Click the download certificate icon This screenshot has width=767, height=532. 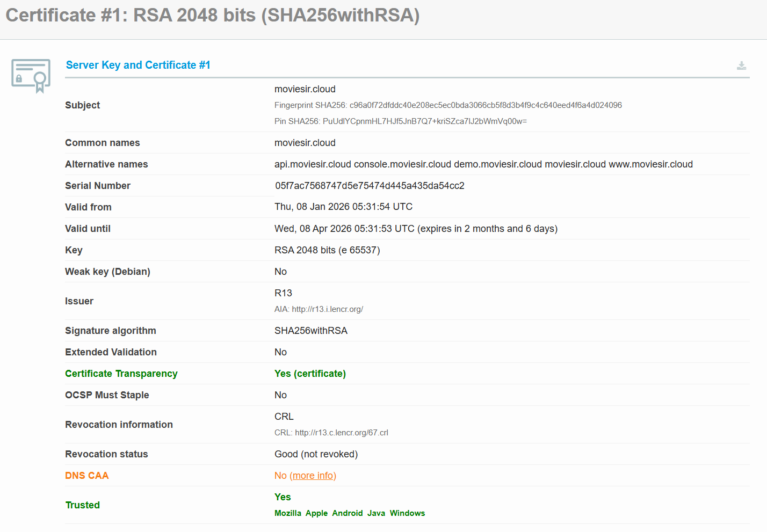tap(741, 65)
